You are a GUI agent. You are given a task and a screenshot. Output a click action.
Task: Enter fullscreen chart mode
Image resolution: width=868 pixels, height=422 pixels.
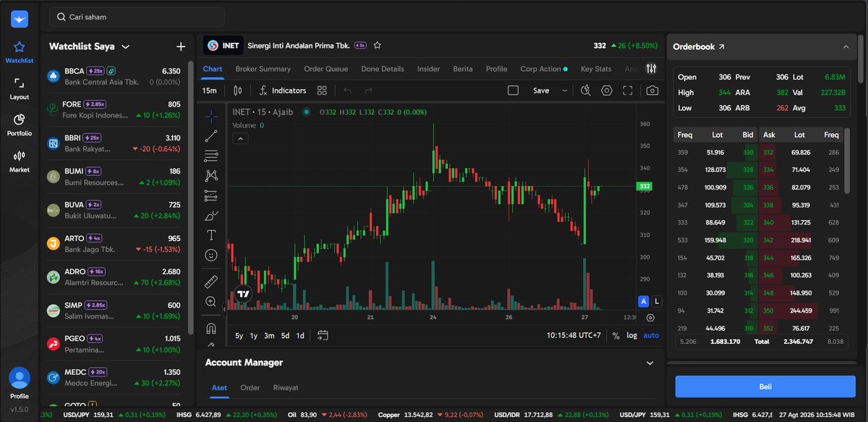[x=628, y=90]
